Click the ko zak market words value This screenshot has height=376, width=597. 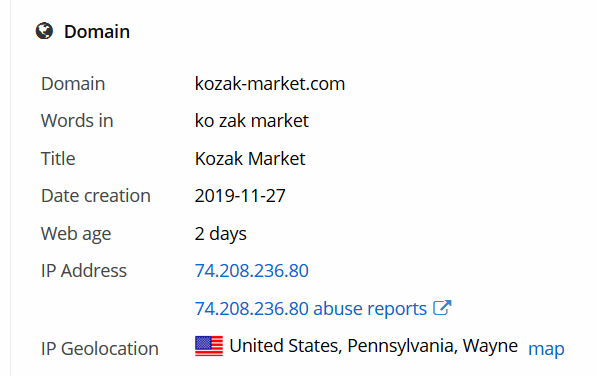[x=251, y=121]
